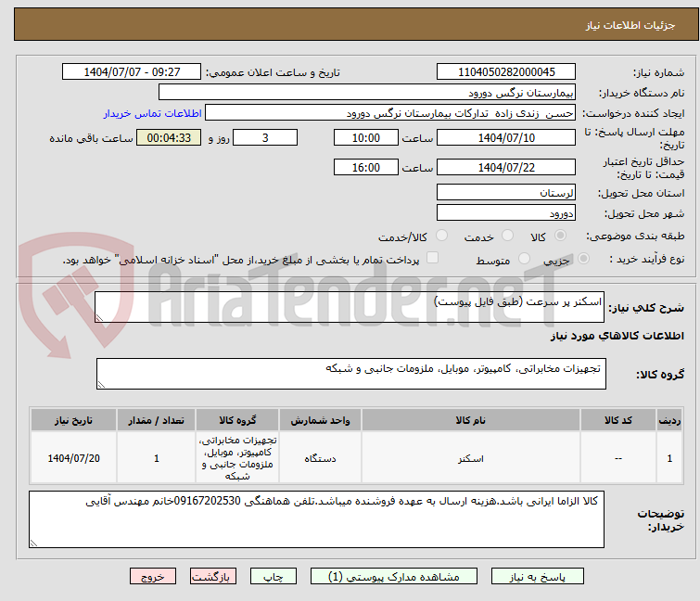
Task: Click the اطلاعات کالاهای مورد نیاز heading
Action: tap(617, 336)
